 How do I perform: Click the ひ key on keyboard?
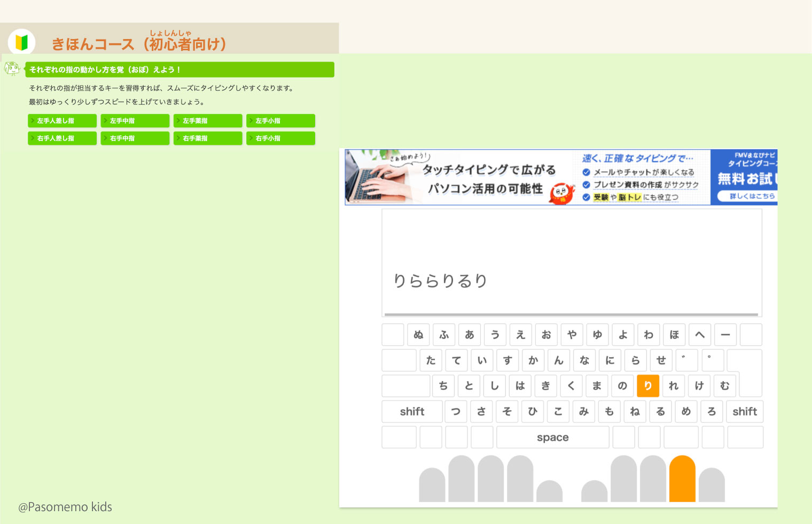click(533, 412)
